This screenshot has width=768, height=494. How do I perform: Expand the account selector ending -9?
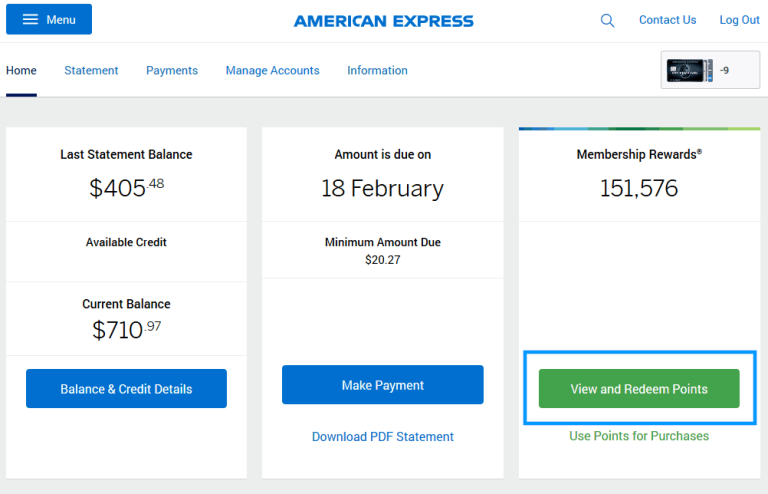click(710, 70)
